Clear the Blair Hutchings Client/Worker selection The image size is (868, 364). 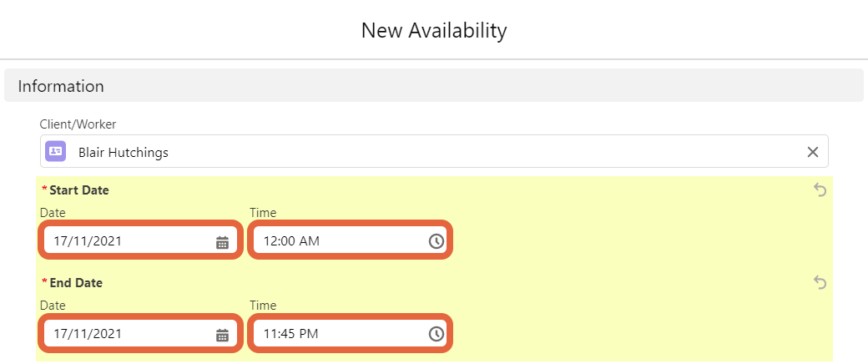812,152
